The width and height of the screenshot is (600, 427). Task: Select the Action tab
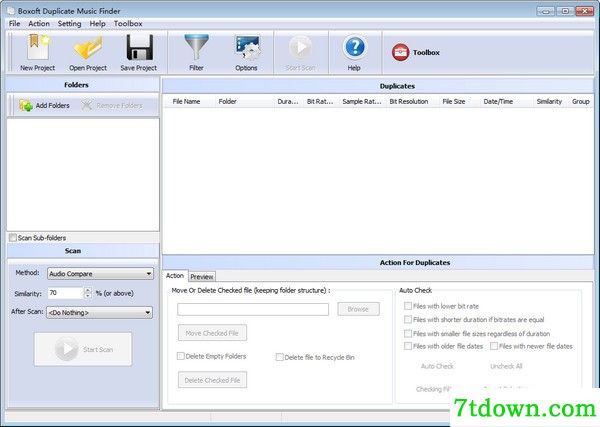(x=175, y=275)
